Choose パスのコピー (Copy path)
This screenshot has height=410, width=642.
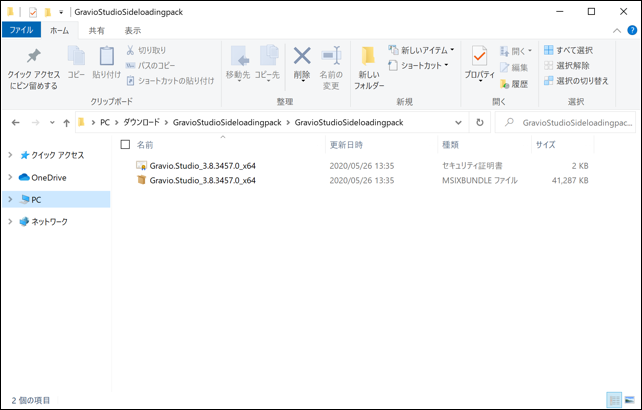150,66
